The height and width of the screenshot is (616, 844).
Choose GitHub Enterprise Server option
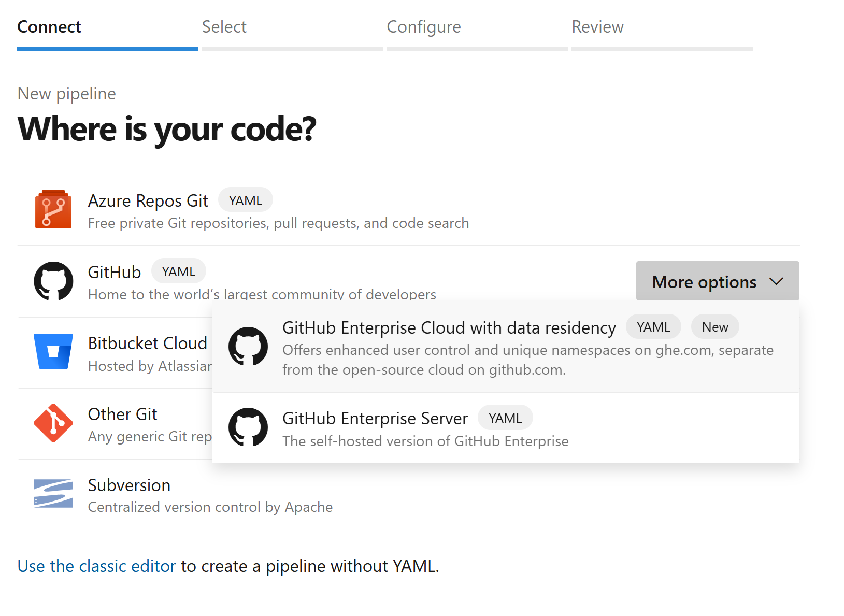[375, 418]
